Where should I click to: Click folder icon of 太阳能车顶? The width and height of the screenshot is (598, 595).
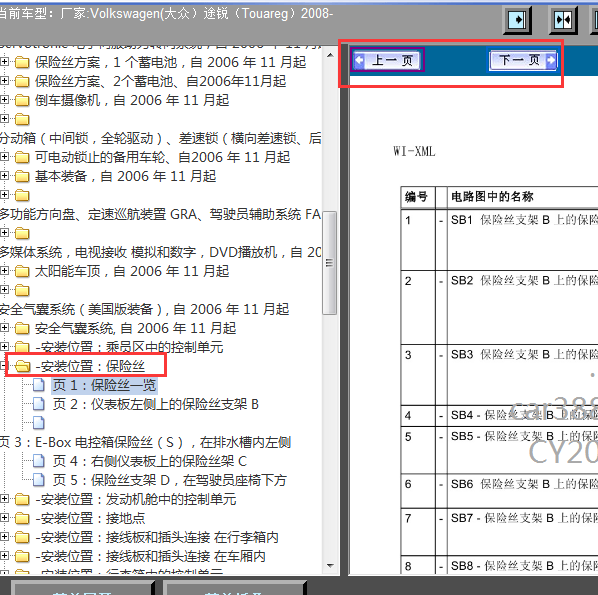[x=22, y=271]
